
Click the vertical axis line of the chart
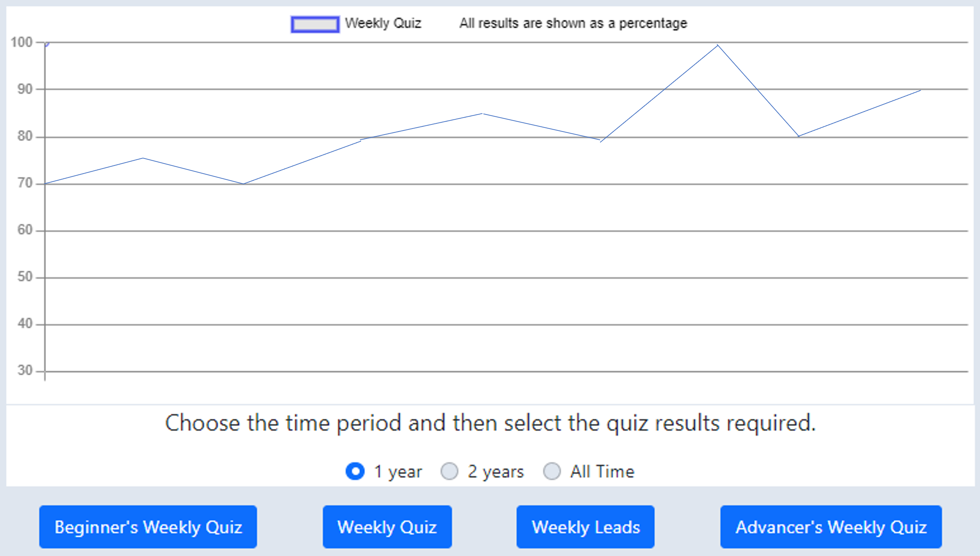coord(45,210)
